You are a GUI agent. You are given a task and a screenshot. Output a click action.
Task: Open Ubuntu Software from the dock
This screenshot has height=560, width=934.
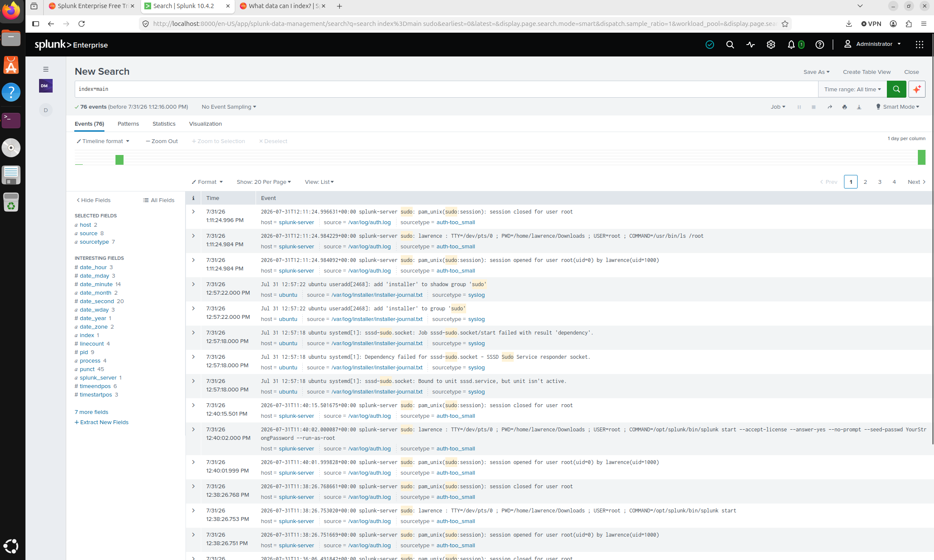11,65
